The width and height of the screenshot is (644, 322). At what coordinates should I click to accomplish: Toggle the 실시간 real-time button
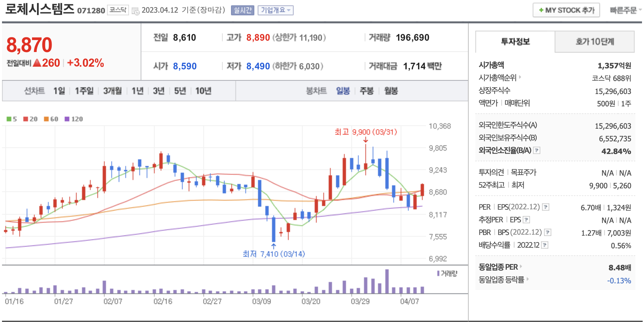pos(242,10)
